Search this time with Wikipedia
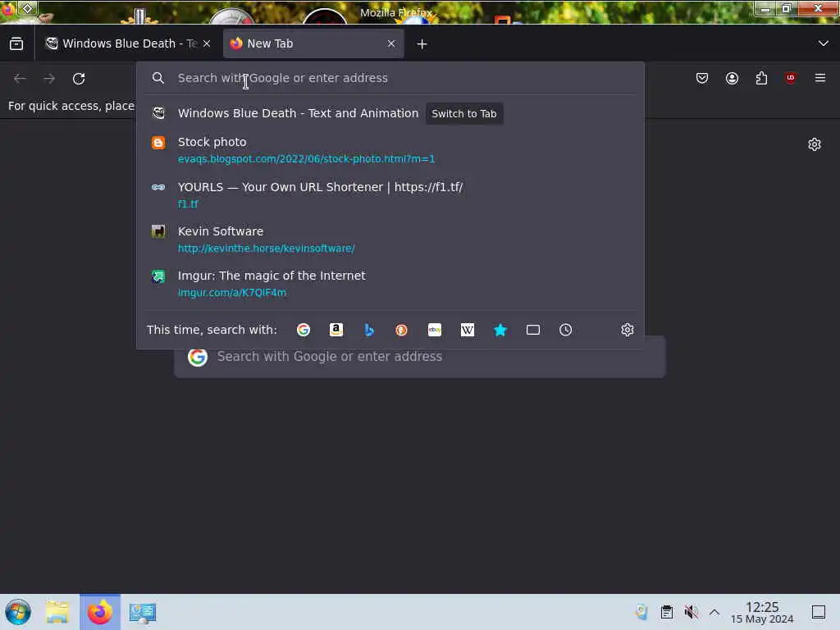840x630 pixels. [x=467, y=330]
